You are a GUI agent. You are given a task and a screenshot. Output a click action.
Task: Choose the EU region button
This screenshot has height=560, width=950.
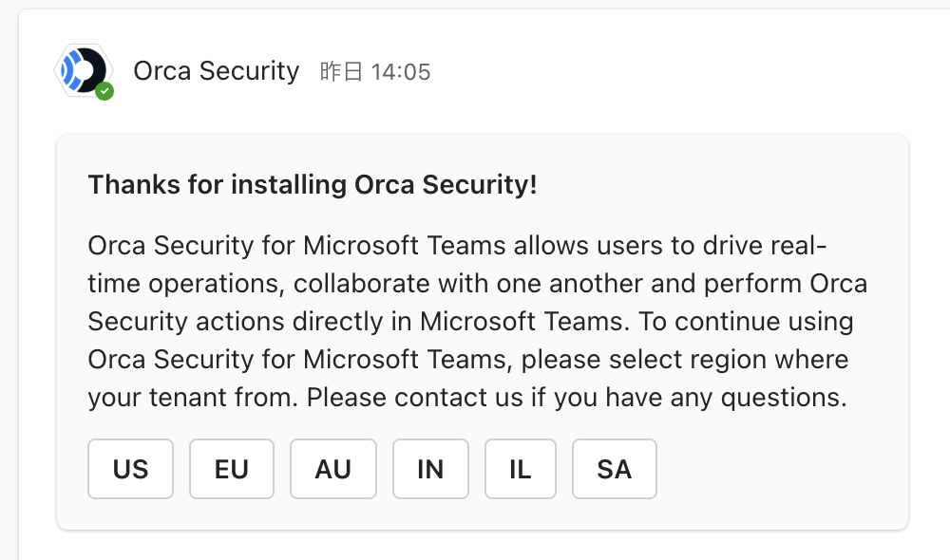[232, 469]
